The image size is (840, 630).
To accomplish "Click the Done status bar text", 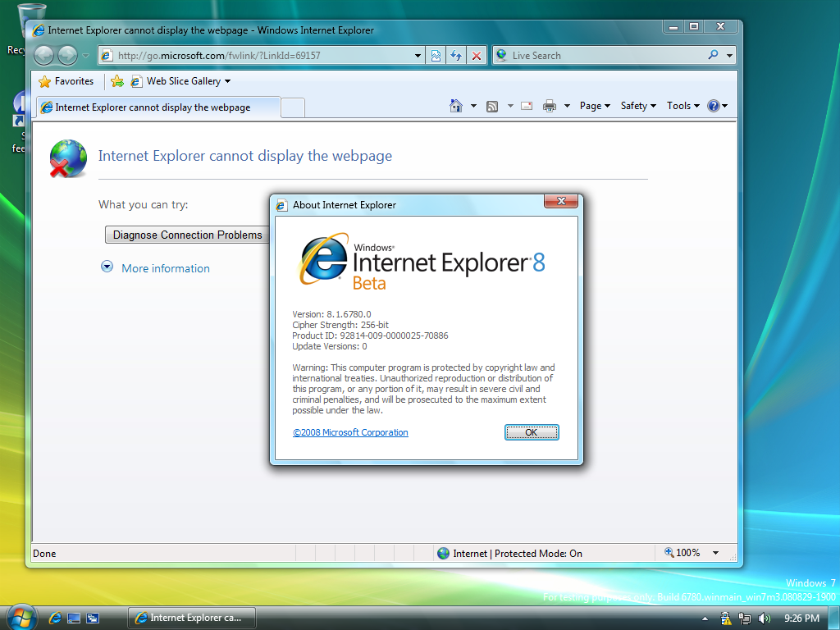I will tap(44, 554).
